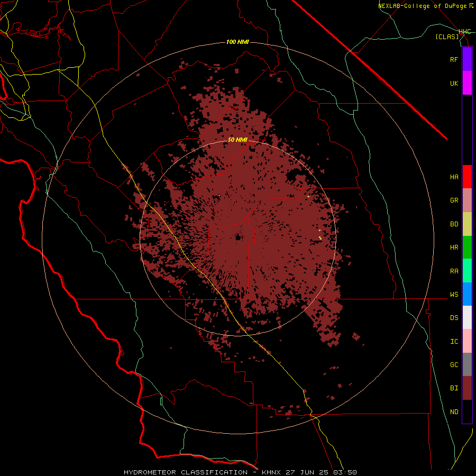
Task: Click the IC light-pink legend swatch
Action: (467, 341)
